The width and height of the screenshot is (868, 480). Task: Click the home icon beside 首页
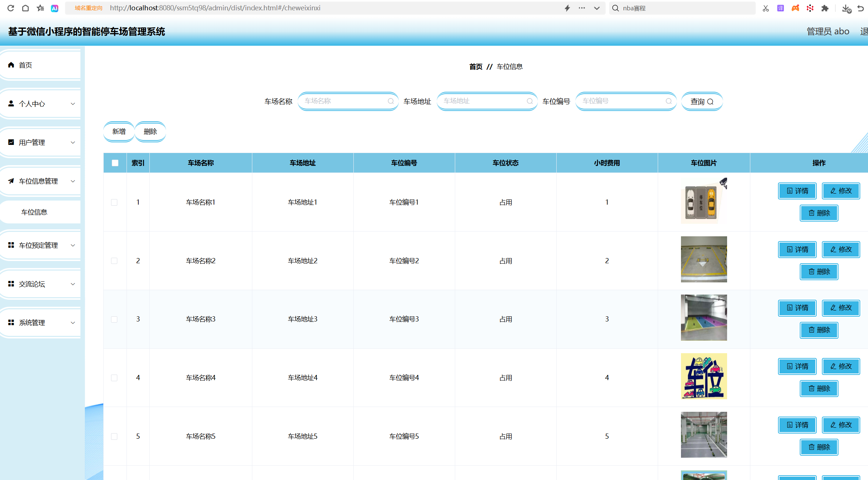11,65
